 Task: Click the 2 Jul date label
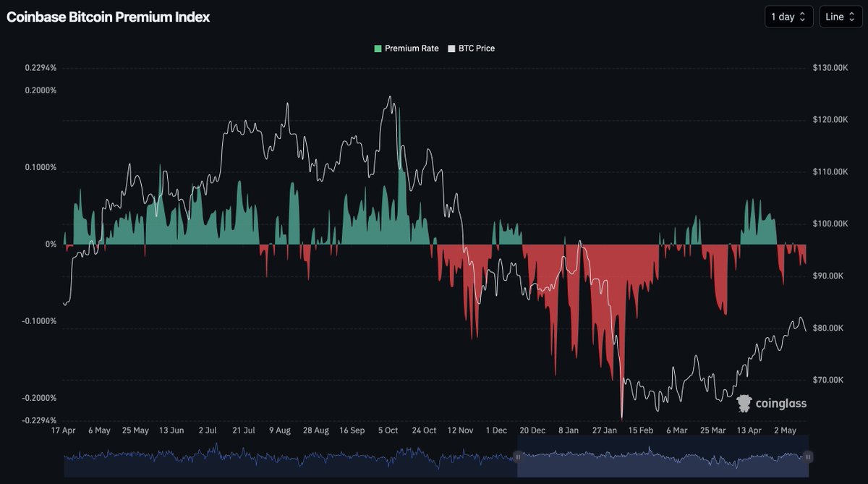[x=208, y=430]
